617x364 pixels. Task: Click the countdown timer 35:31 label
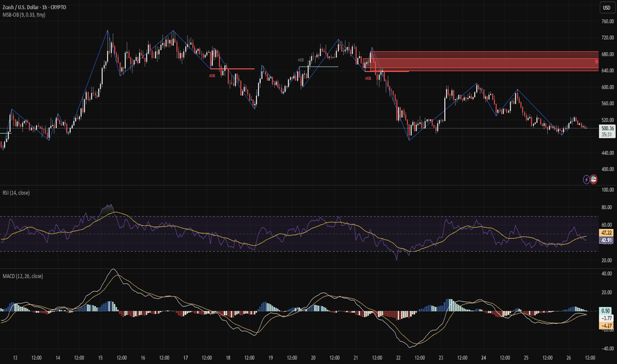click(608, 134)
